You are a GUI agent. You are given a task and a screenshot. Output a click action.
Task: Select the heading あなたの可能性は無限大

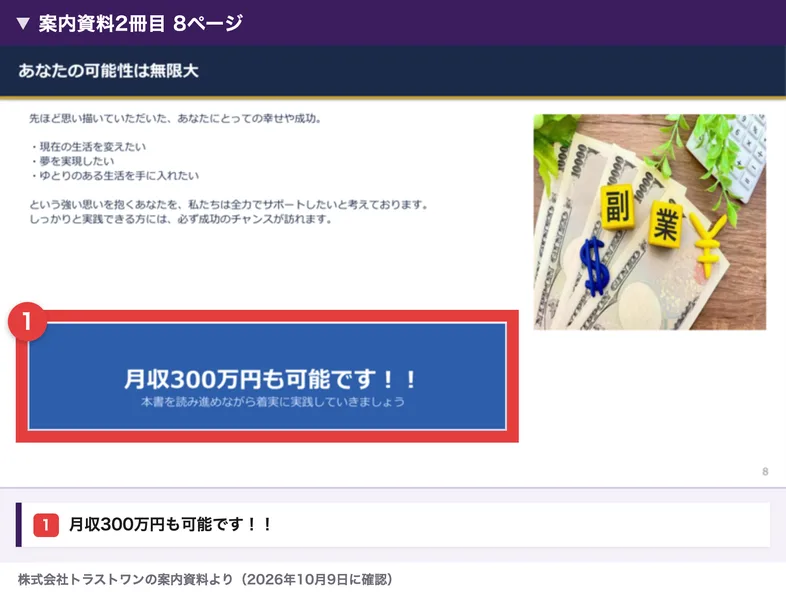tap(108, 71)
